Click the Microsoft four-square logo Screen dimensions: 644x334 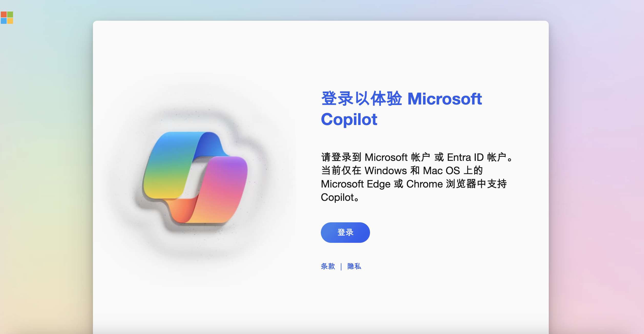pos(7,18)
